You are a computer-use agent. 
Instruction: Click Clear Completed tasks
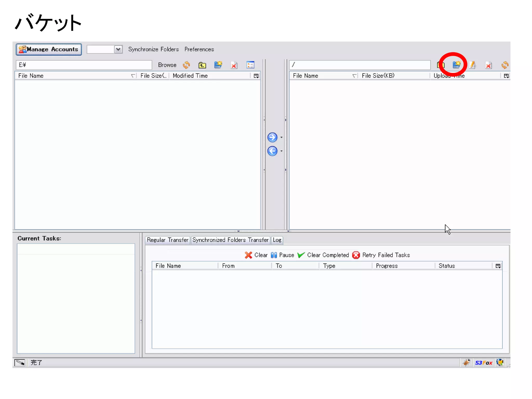[323, 255]
